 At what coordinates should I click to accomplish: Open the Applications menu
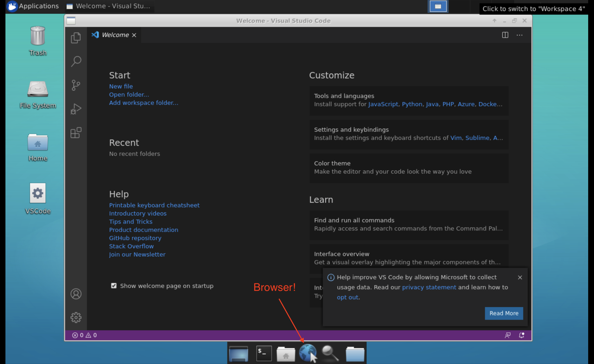pos(33,6)
